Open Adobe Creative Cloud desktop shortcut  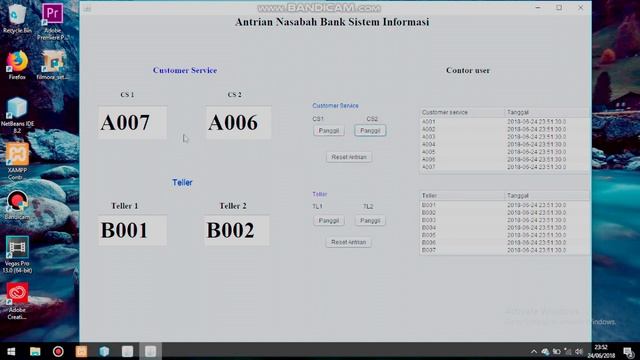click(x=17, y=301)
